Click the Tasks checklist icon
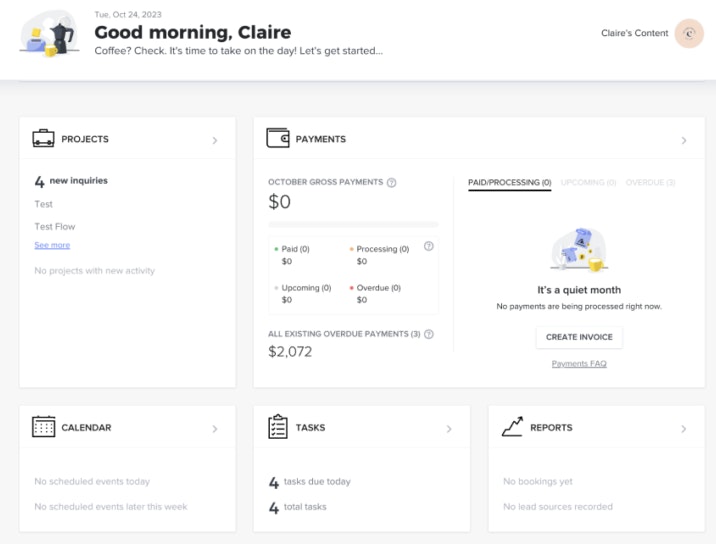The image size is (716, 544). click(x=278, y=427)
